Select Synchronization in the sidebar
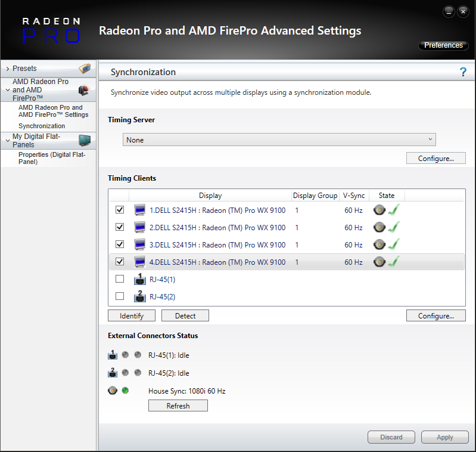Image resolution: width=476 pixels, height=452 pixels. [x=42, y=126]
